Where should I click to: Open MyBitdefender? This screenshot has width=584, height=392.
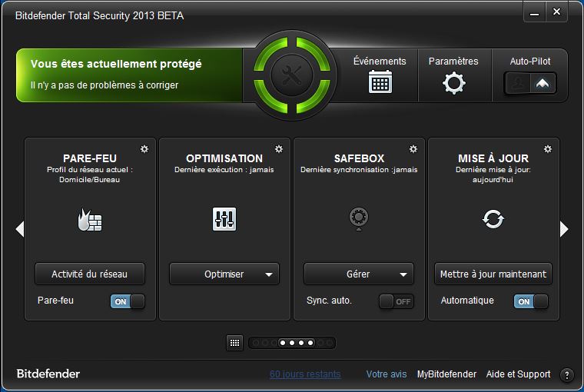coord(446,374)
